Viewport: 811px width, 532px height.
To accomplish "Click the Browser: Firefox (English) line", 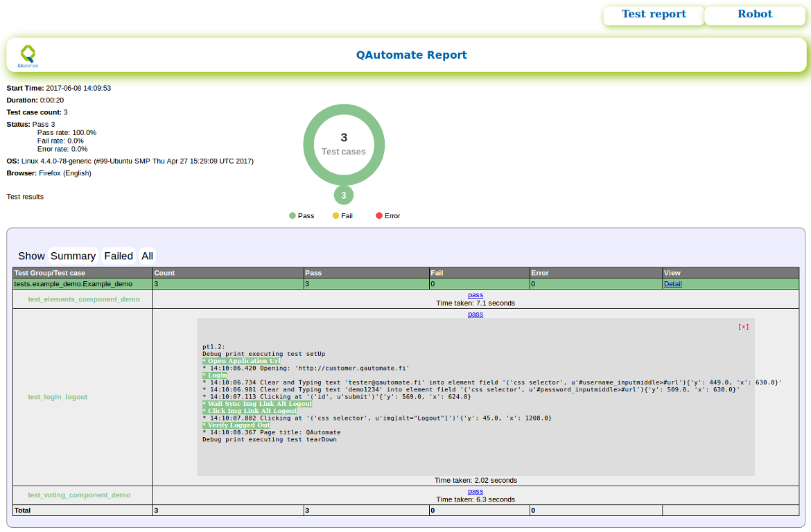I will (49, 173).
